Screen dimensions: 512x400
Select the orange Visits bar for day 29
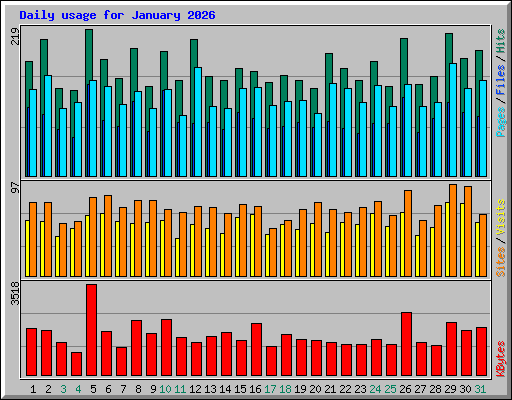pyautogui.click(x=453, y=230)
